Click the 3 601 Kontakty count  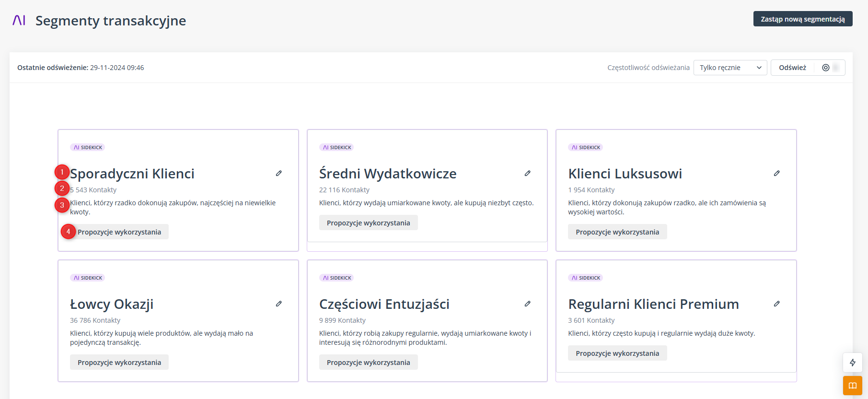coord(591,320)
